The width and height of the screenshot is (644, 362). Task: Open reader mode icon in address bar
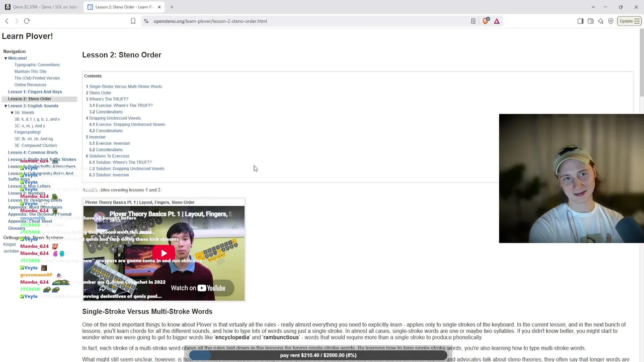coord(473,21)
